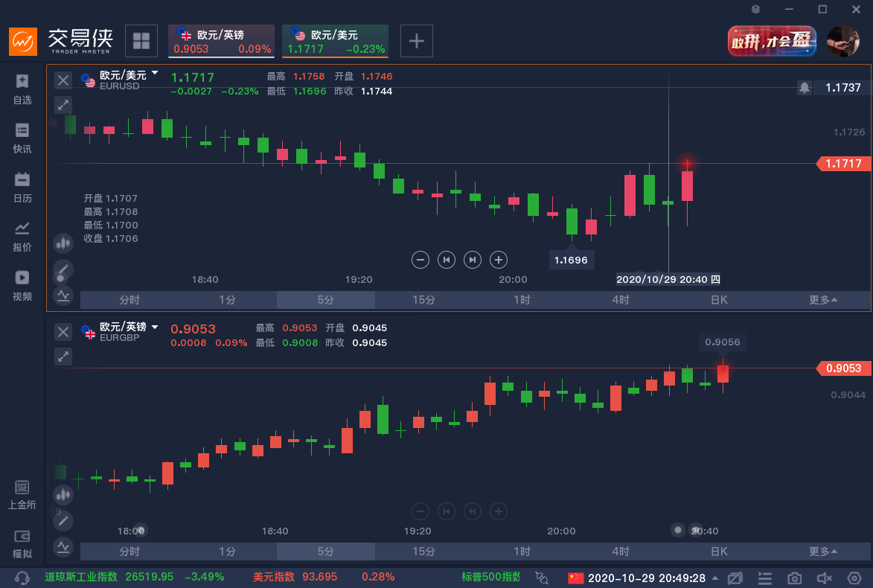Zoom out EURUSD chart with minus button
This screenshot has height=588, width=873.
(x=420, y=260)
